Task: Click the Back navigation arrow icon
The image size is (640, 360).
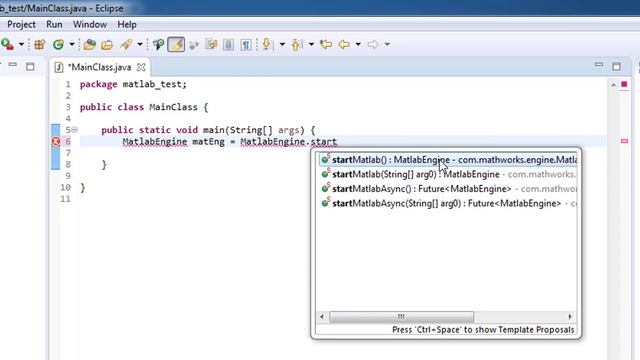Action: pyautogui.click(x=344, y=44)
